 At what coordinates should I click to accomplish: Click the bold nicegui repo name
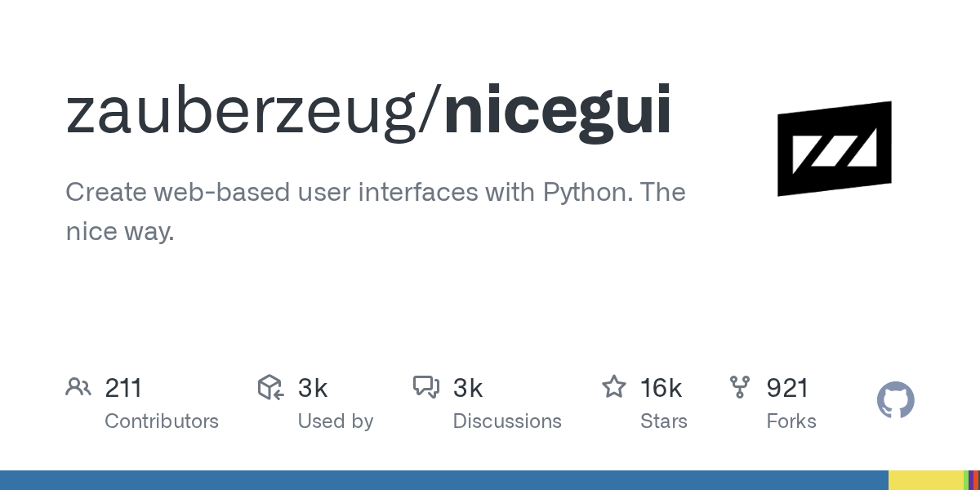click(x=559, y=112)
